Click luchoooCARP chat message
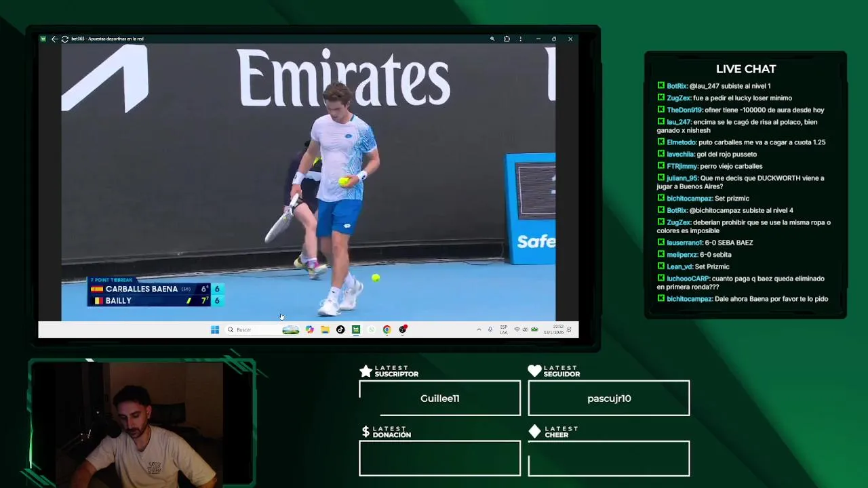This screenshot has height=488, width=868. click(x=741, y=283)
